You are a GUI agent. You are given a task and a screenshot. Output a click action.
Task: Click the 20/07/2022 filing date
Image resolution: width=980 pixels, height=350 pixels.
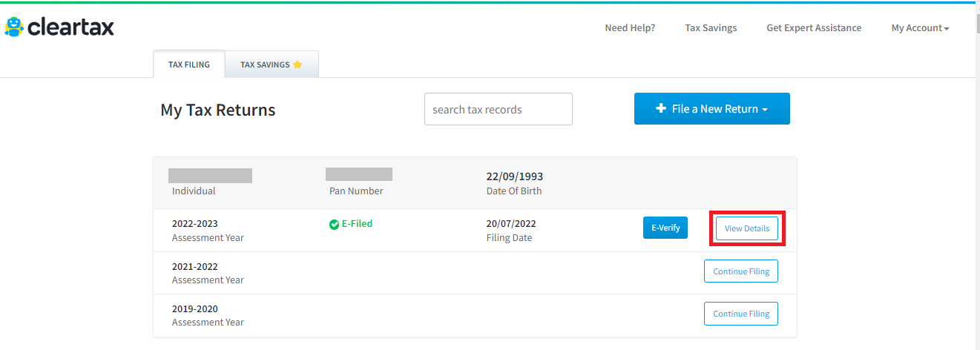pyautogui.click(x=511, y=223)
